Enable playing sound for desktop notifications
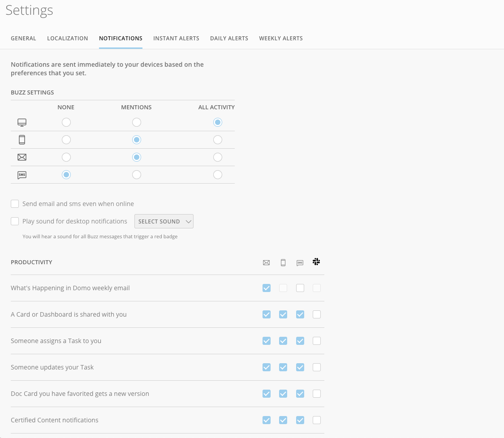504x438 pixels. pos(15,221)
